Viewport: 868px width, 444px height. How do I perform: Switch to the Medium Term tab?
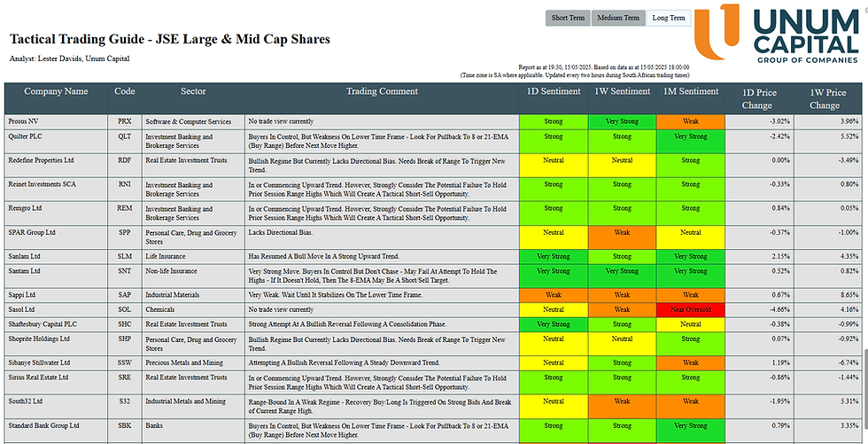618,18
